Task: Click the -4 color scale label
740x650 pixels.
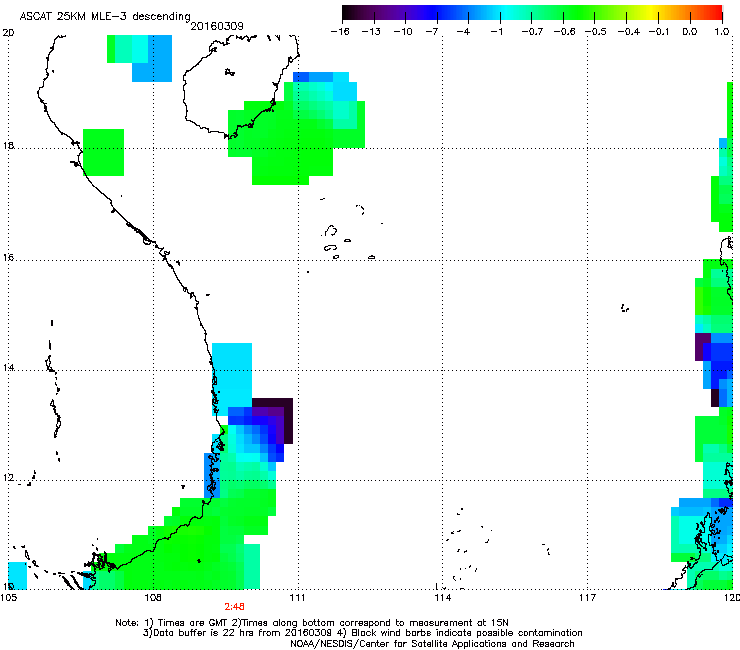Action: [x=463, y=32]
